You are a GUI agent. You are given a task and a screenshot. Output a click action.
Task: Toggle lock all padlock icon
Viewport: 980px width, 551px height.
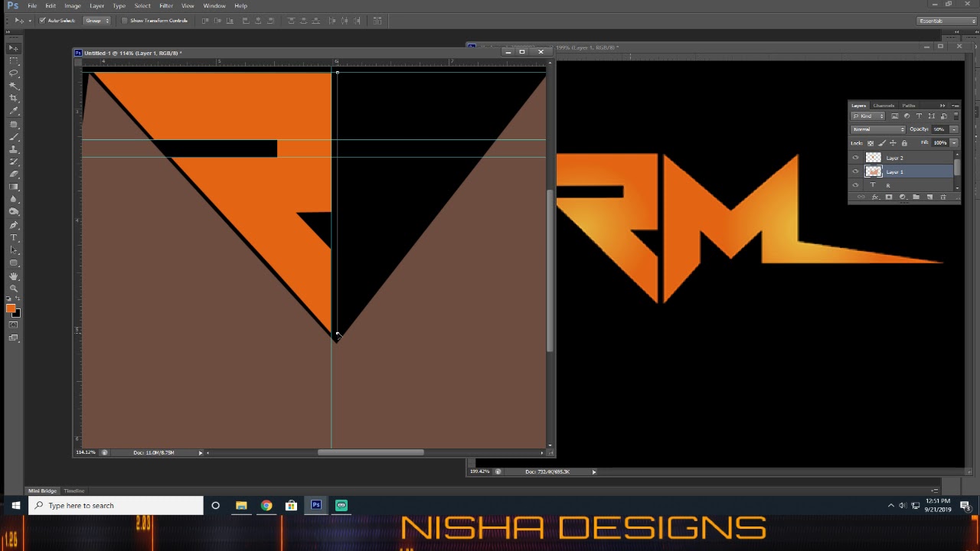coord(904,143)
